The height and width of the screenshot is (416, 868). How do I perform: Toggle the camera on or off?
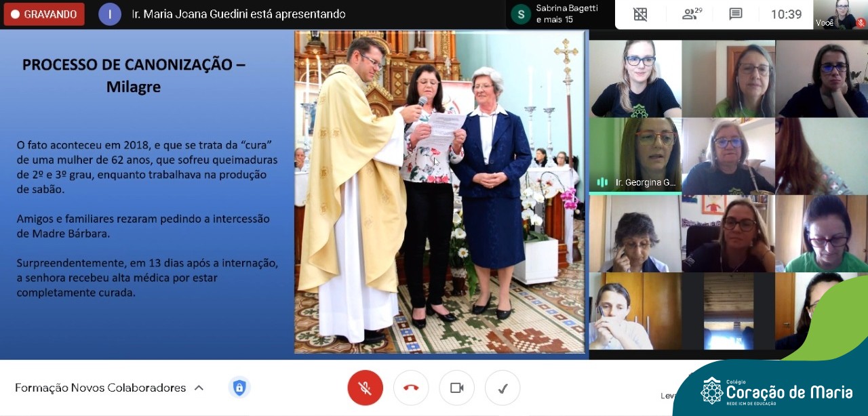[x=456, y=388]
